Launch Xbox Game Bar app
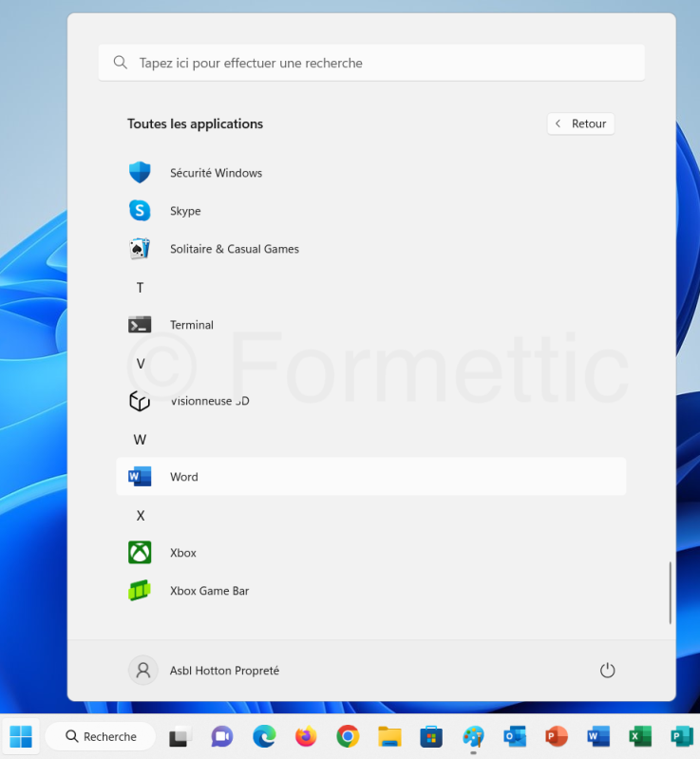Screen dimensions: 700x759 (x=209, y=591)
